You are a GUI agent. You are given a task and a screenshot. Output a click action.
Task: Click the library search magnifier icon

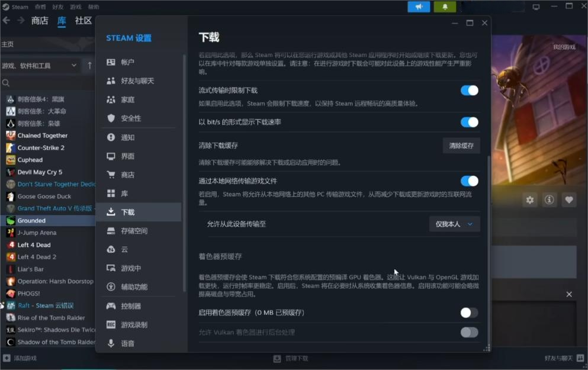coord(6,83)
